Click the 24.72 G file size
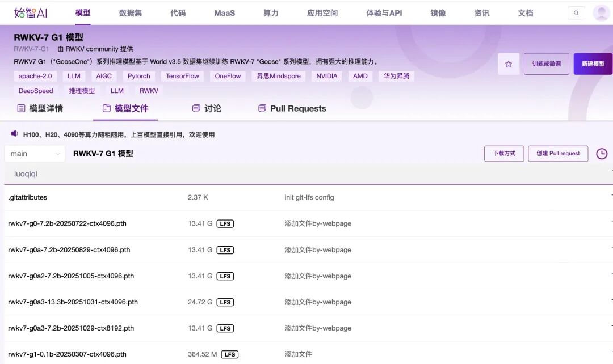 pyautogui.click(x=200, y=302)
